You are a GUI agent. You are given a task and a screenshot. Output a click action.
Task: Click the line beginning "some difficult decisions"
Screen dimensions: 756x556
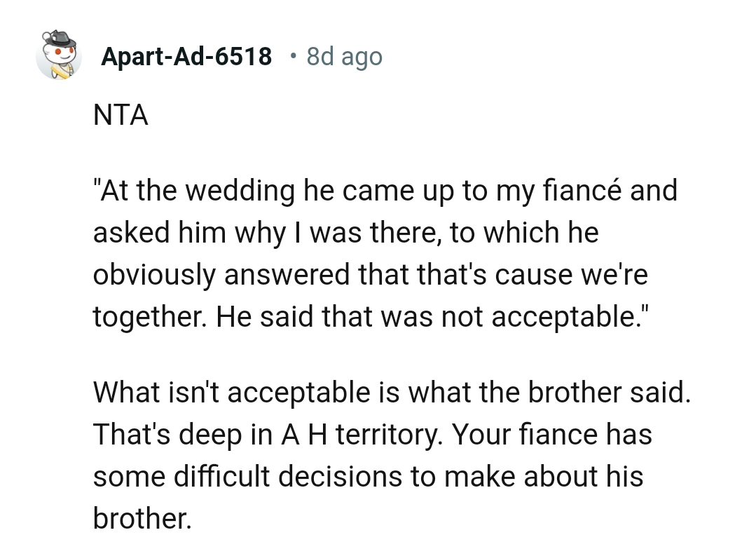368,477
